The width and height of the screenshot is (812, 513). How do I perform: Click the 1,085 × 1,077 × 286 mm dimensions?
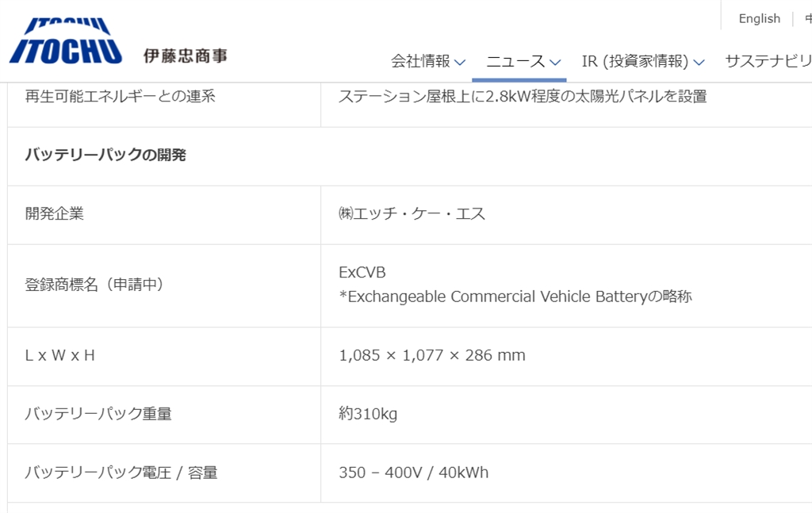pyautogui.click(x=432, y=355)
